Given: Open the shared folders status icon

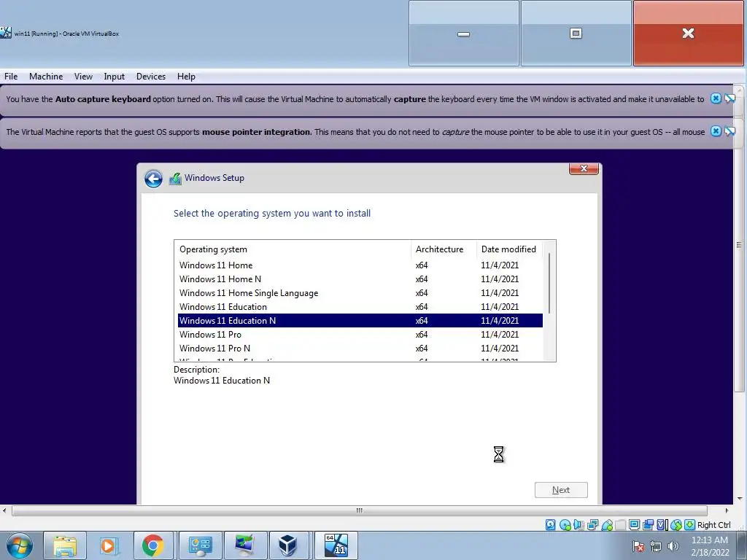Looking at the screenshot, I should (620, 525).
